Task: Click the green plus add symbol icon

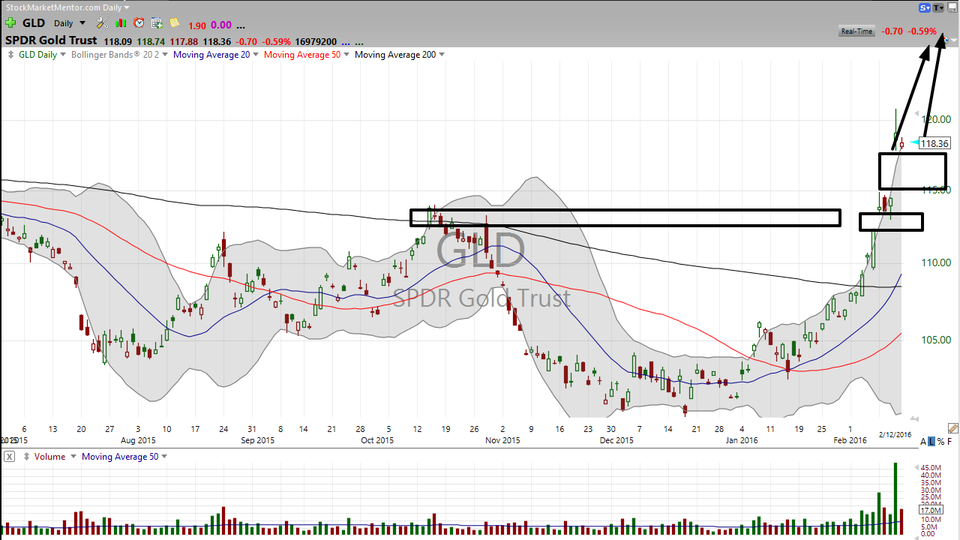Action: [10, 22]
